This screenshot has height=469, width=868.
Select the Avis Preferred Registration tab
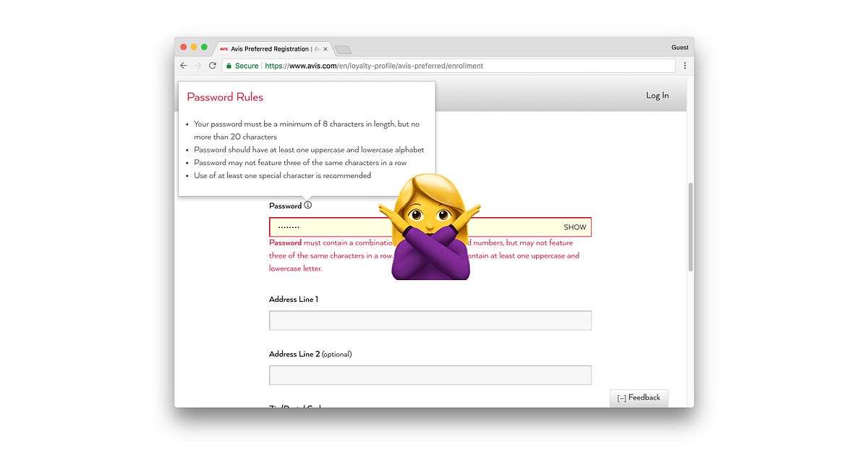point(273,48)
